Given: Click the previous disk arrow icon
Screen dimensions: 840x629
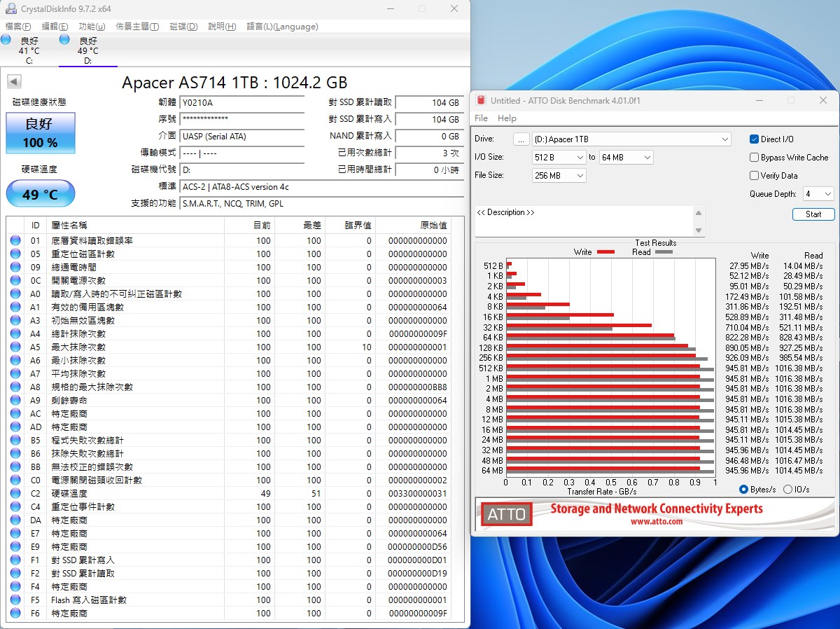Looking at the screenshot, I should click(14, 82).
